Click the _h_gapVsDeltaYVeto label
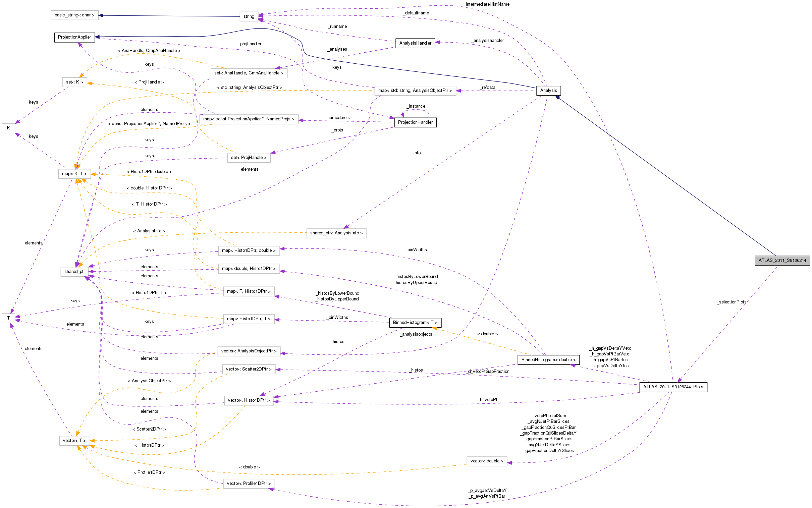Screen dimensions: 812x508 pyautogui.click(x=610, y=348)
